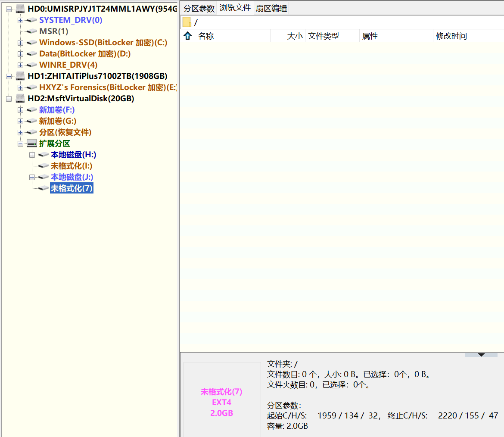This screenshot has height=437, width=504.
Task: Expand the SYSTEM_DRV(0) partition node
Action: [x=20, y=21]
